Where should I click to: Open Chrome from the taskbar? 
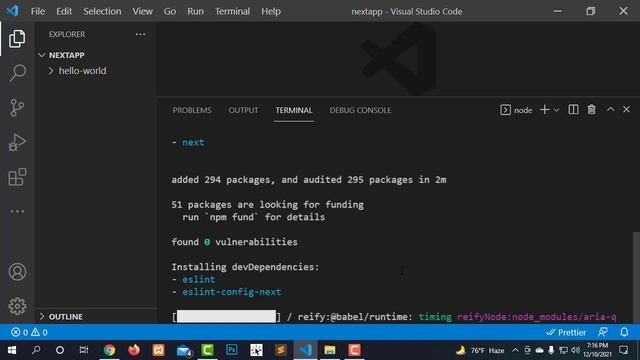(109, 350)
